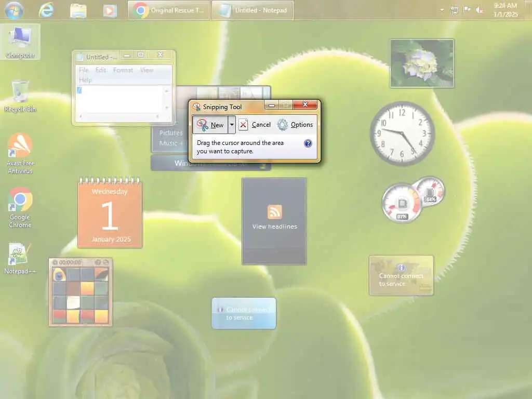532x399 pixels.
Task: Select the Notepad++ desktop shortcut
Action: coord(20,258)
